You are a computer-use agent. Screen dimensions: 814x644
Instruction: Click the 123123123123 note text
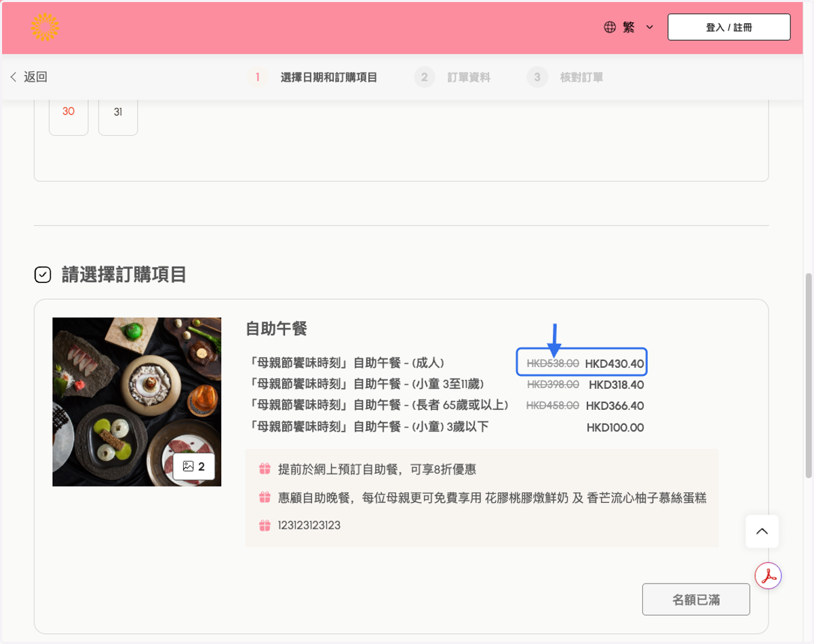309,525
